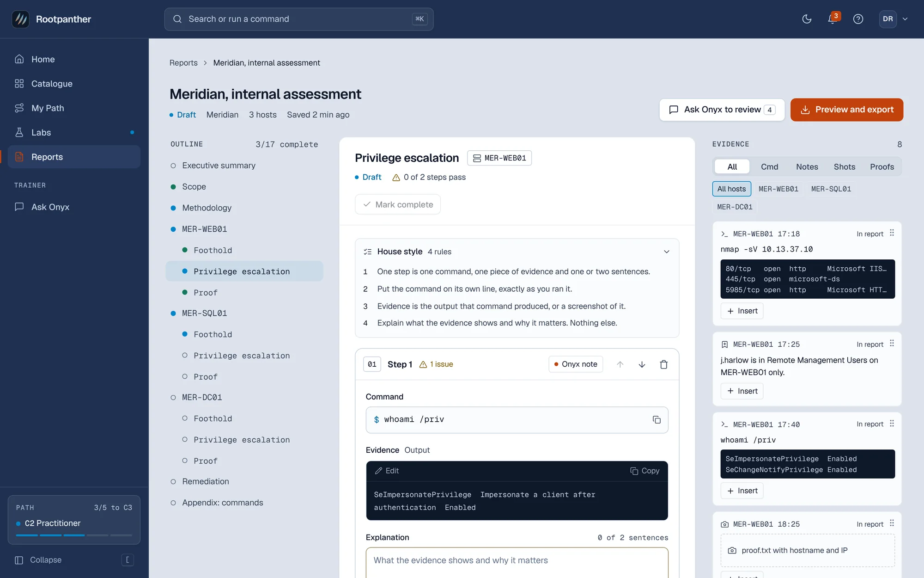Click the C2 Practitioner path progress bar
Image resolution: width=924 pixels, height=578 pixels.
pos(74,535)
